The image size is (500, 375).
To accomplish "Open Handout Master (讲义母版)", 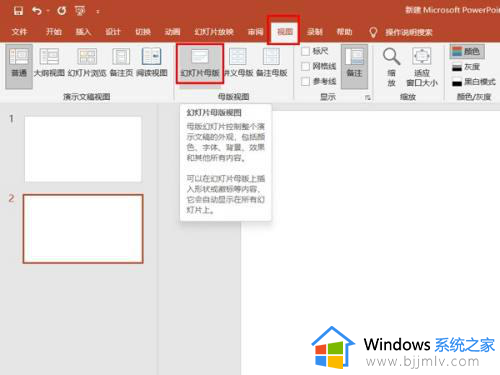I will click(238, 63).
